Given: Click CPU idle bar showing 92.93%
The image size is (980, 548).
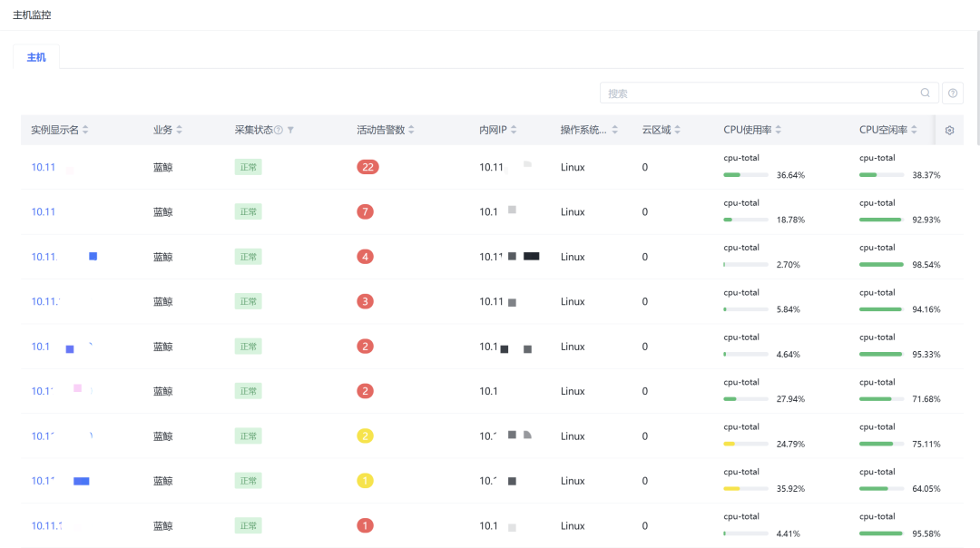Looking at the screenshot, I should click(881, 220).
